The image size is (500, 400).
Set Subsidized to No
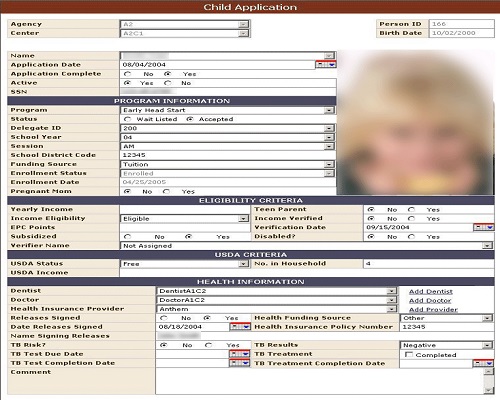127,237
